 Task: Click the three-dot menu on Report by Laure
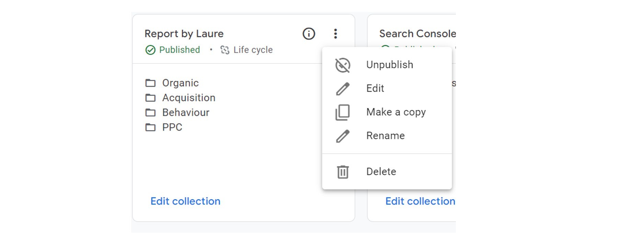(335, 34)
